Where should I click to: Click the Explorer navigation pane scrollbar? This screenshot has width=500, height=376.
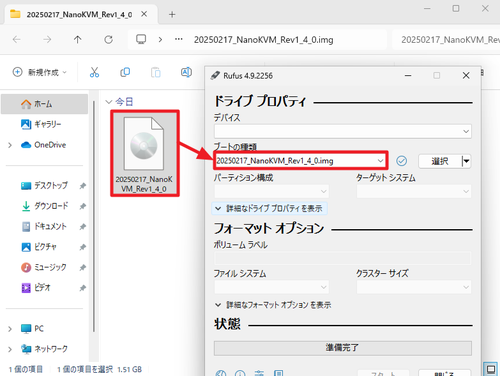[x=94, y=217]
